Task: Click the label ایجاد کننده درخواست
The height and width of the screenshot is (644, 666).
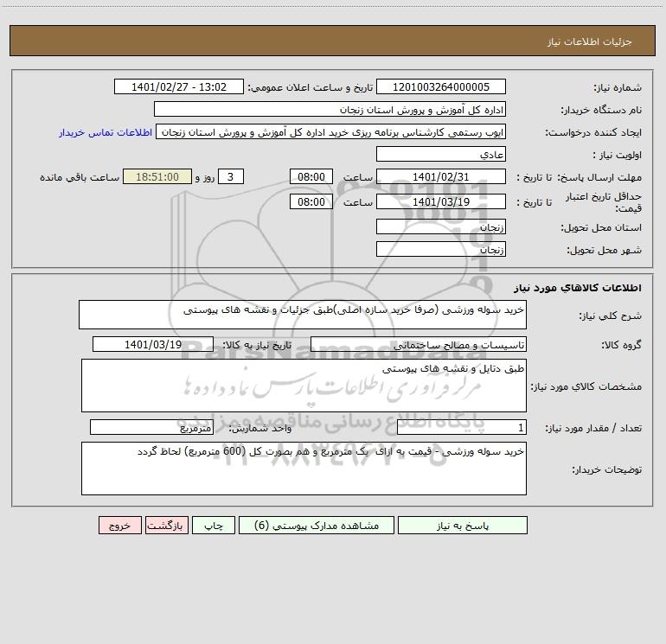Action: click(x=593, y=132)
